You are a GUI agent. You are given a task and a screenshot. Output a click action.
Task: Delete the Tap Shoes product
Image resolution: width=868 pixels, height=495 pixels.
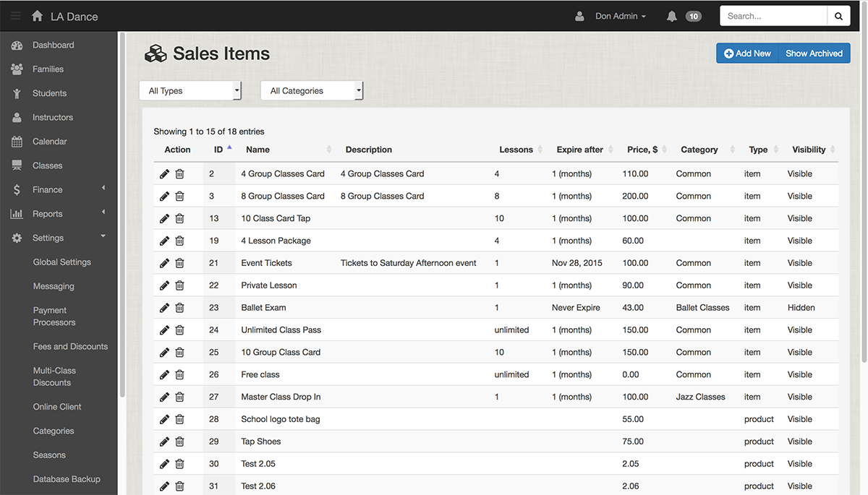179,441
